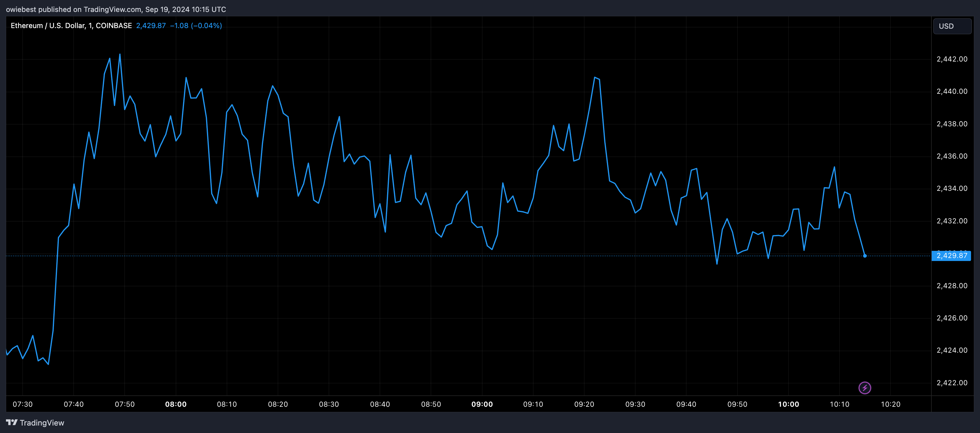980x433 pixels.
Task: Open the USD currency selector
Action: (952, 26)
